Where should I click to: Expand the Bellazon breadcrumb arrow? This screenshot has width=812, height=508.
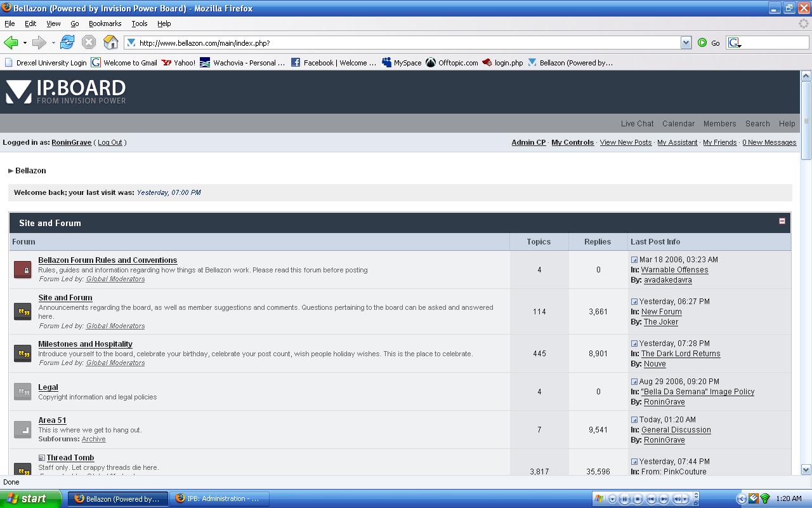(11, 171)
